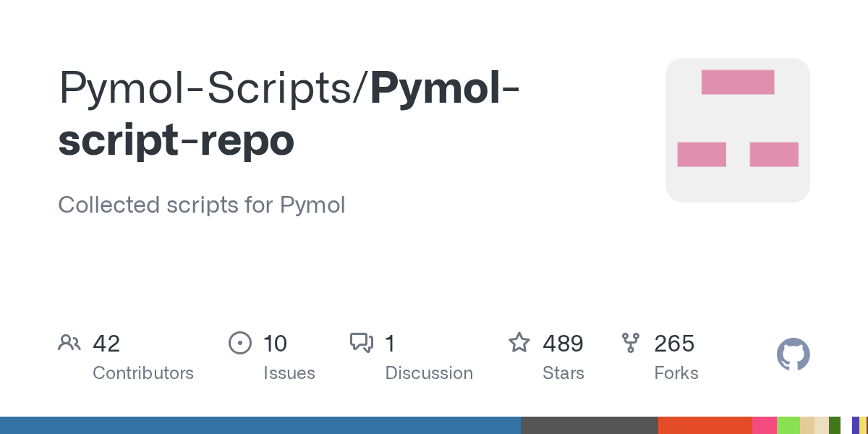Select the blue segment of language bar
Screen dimensions: 868x434
point(260,425)
